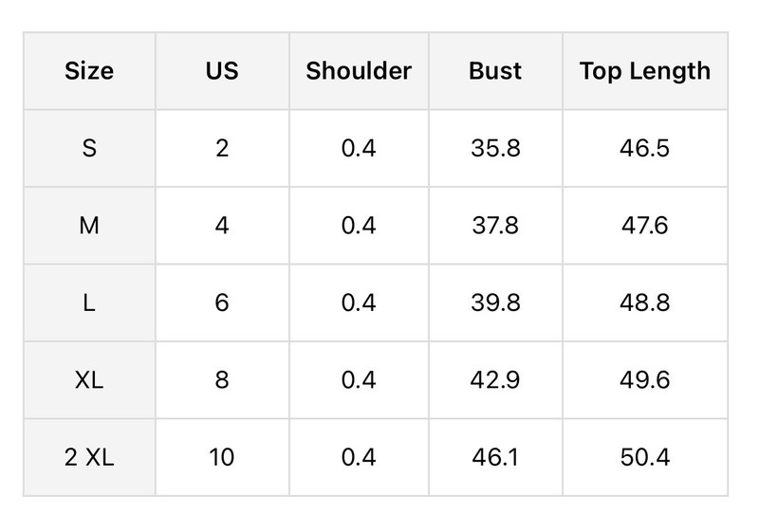Click the bust value 42.9
759x532 pixels.
[495, 380]
